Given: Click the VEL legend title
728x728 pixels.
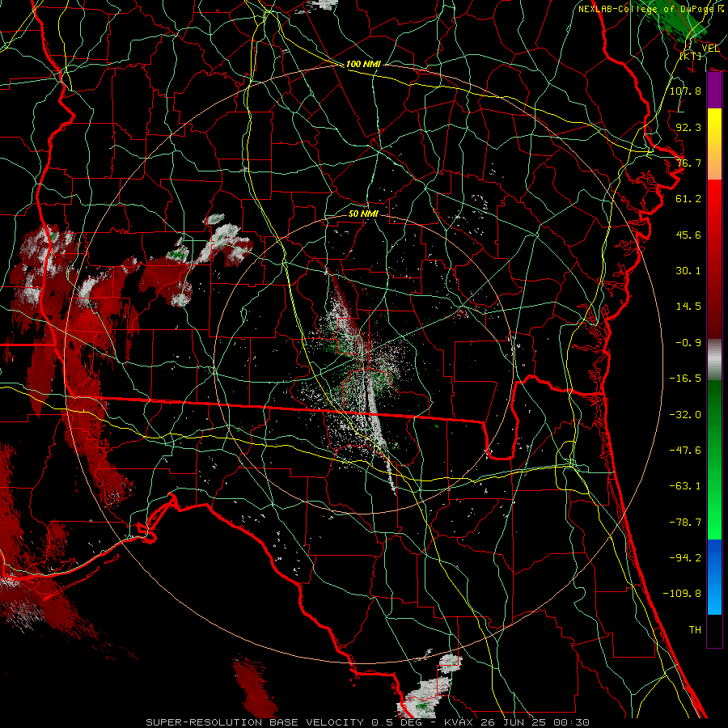Looking at the screenshot, I should 710,49.
